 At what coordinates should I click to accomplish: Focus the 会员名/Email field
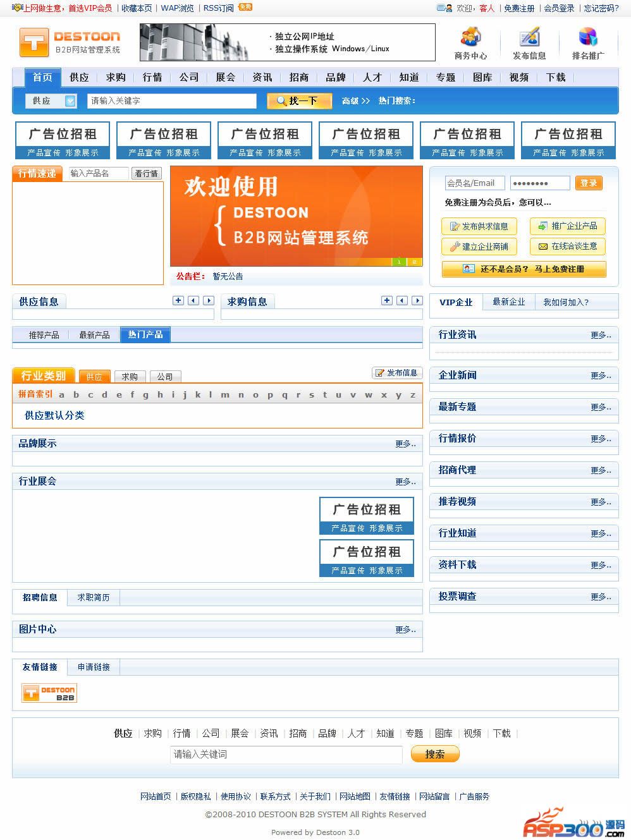[475, 183]
